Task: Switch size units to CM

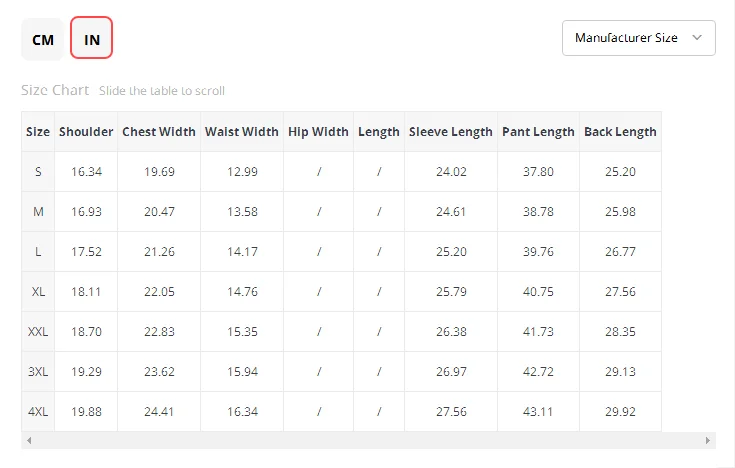Action: tap(43, 40)
